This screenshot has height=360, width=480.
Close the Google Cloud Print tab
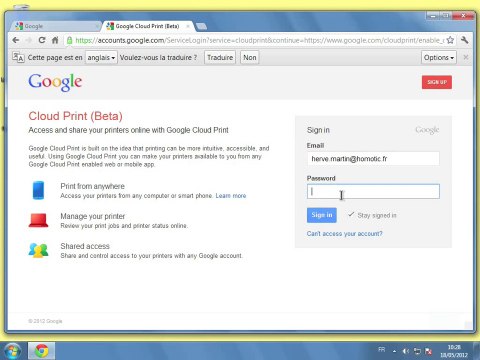click(x=188, y=26)
